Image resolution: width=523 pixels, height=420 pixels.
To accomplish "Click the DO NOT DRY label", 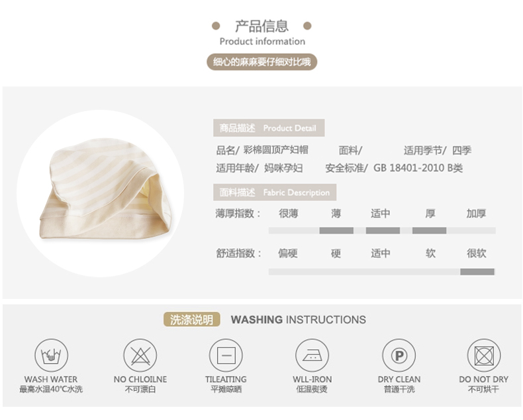I will (x=484, y=380).
